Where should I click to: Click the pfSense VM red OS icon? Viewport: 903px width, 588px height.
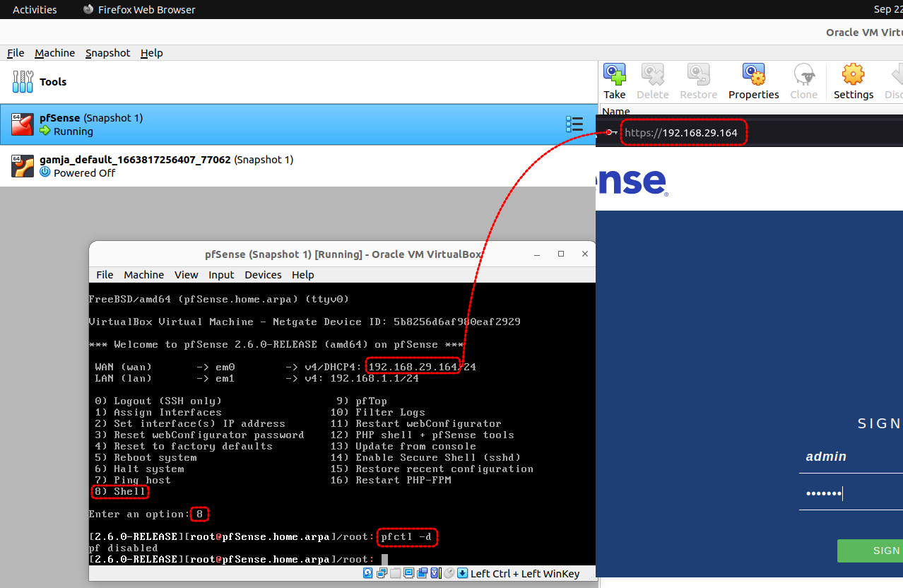23,124
